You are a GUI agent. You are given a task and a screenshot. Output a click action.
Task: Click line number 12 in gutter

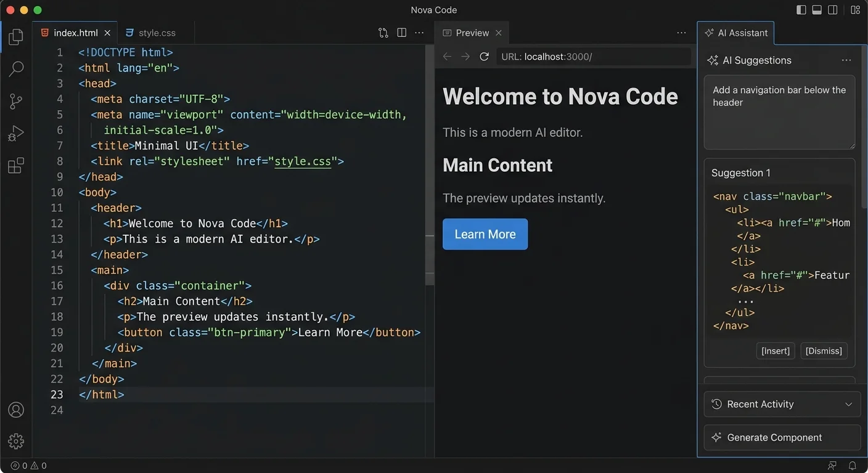pyautogui.click(x=57, y=224)
